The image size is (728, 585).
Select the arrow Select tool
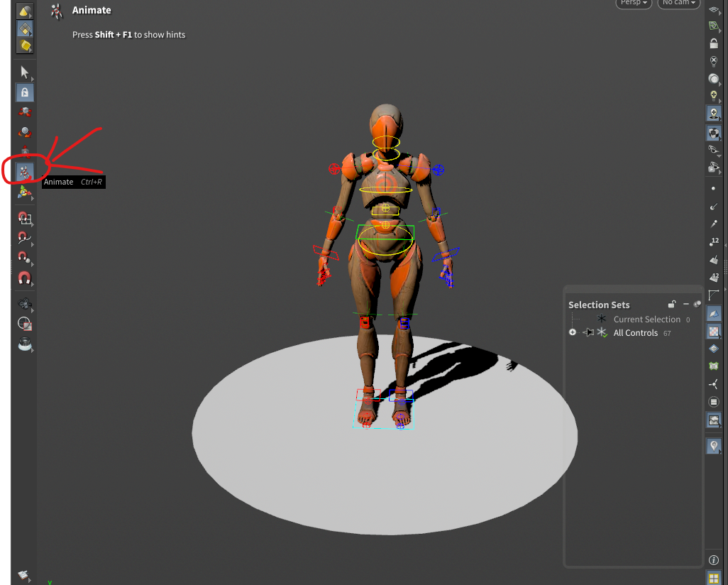25,72
